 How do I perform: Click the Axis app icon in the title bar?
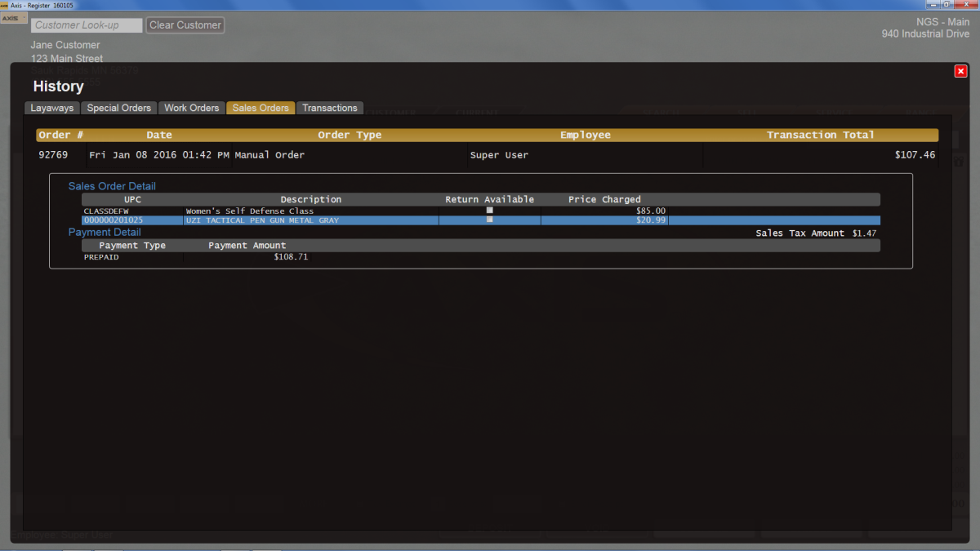coord(5,5)
